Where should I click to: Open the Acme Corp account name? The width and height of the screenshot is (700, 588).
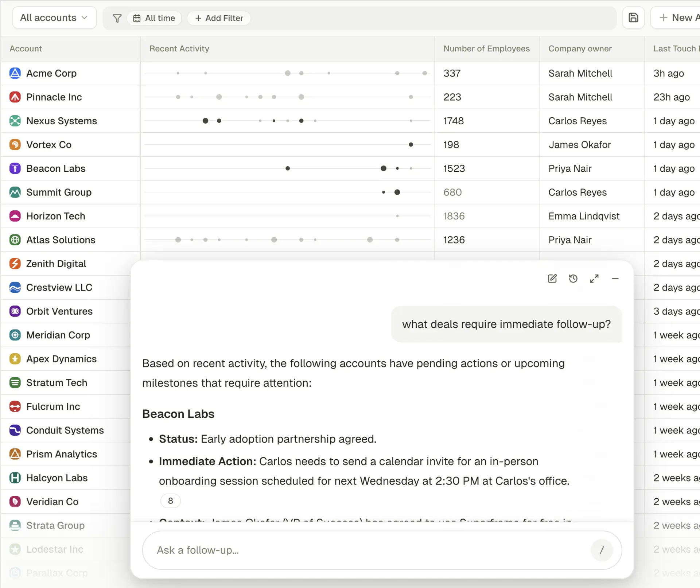[x=51, y=73]
